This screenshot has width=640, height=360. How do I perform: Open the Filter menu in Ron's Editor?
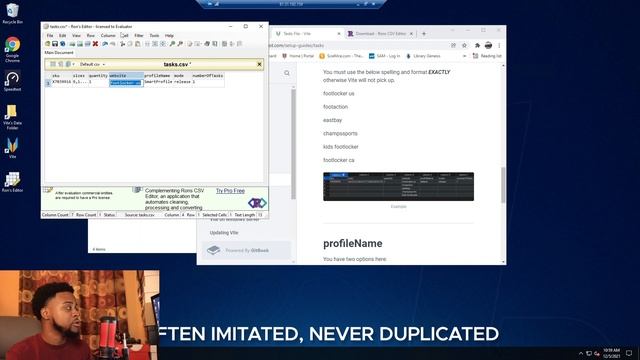139,36
